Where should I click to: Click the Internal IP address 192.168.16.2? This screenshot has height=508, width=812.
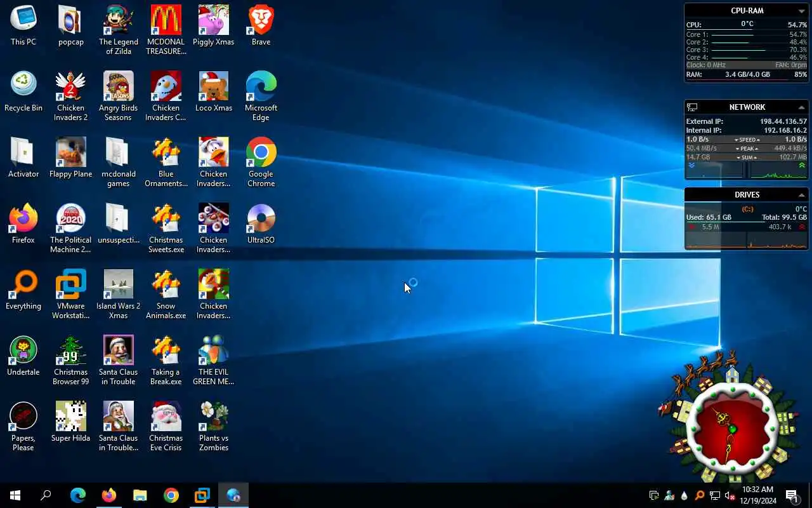[785, 130]
